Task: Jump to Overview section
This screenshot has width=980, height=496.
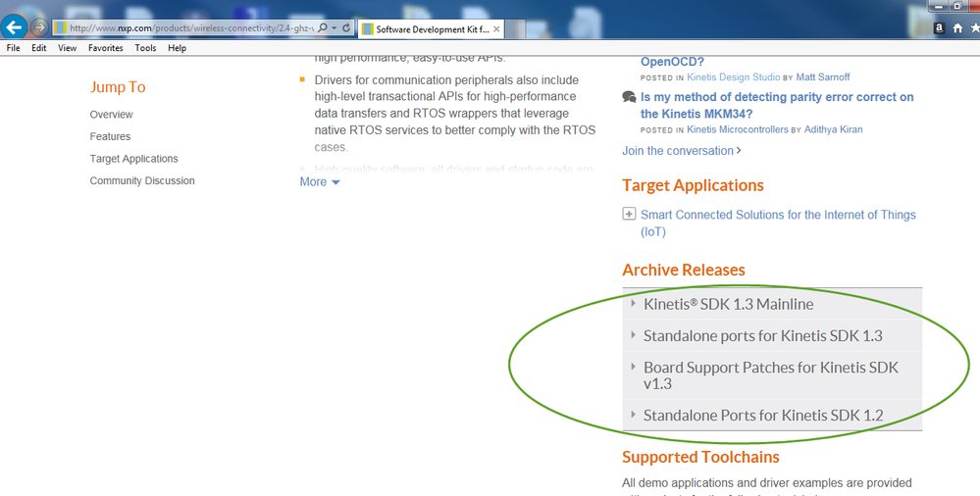Action: pyautogui.click(x=111, y=115)
